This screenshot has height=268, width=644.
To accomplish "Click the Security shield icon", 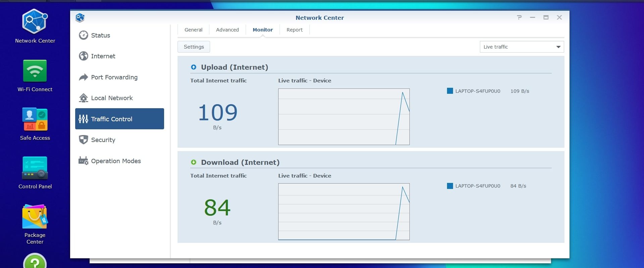I will click(x=83, y=140).
